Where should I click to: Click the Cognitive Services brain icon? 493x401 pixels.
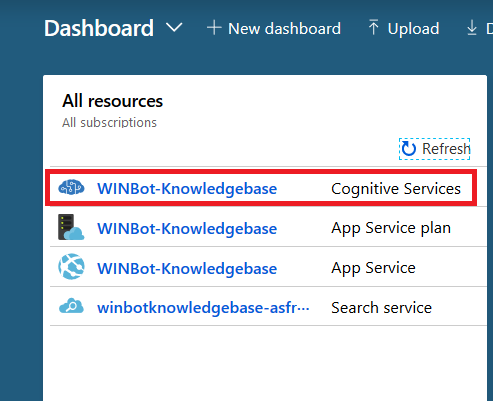pyautogui.click(x=71, y=188)
